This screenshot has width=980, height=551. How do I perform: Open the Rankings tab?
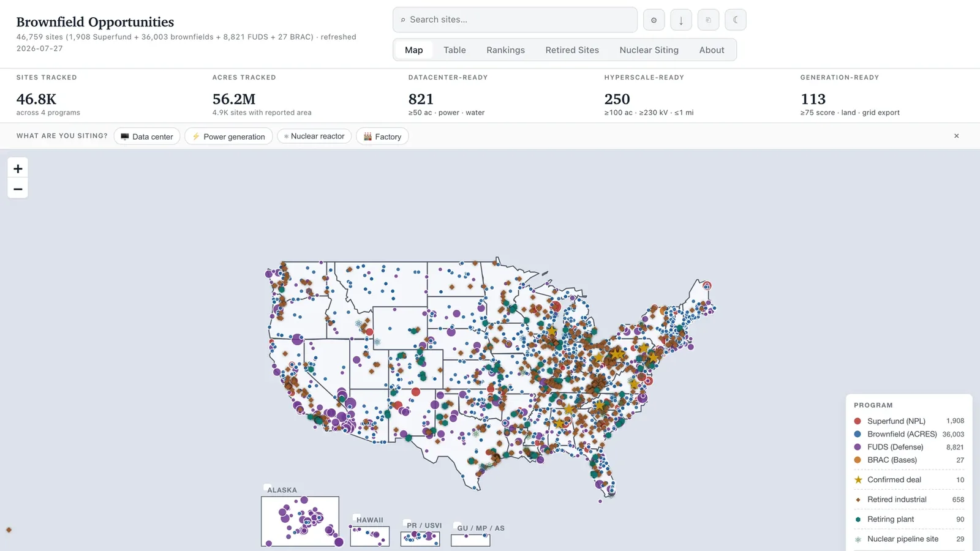point(505,50)
